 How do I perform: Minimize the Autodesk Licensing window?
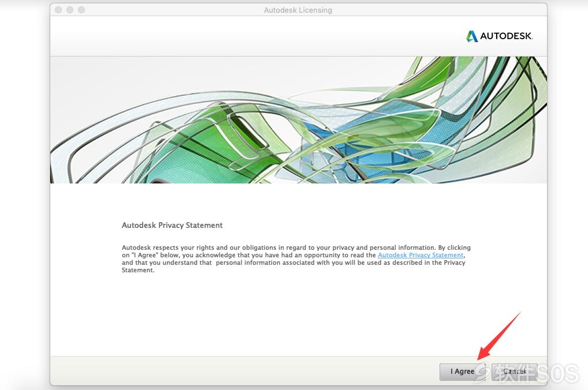tap(70, 10)
